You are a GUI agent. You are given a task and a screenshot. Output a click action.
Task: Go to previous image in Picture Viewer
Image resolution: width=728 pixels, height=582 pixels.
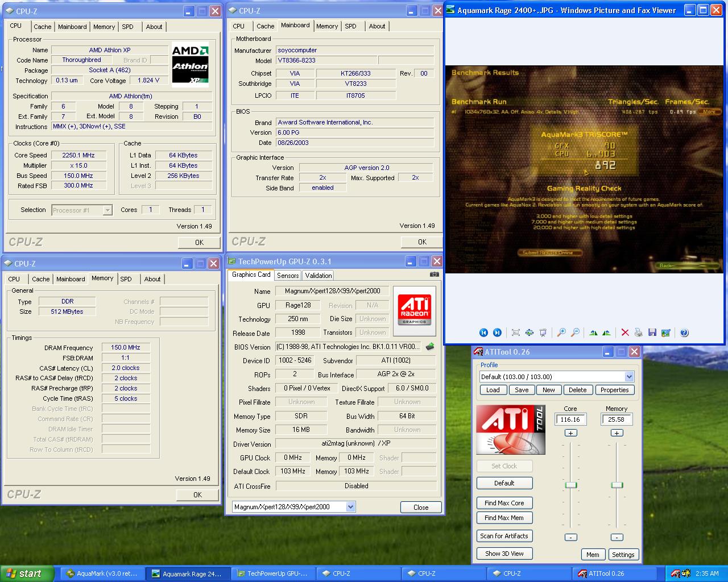click(483, 332)
